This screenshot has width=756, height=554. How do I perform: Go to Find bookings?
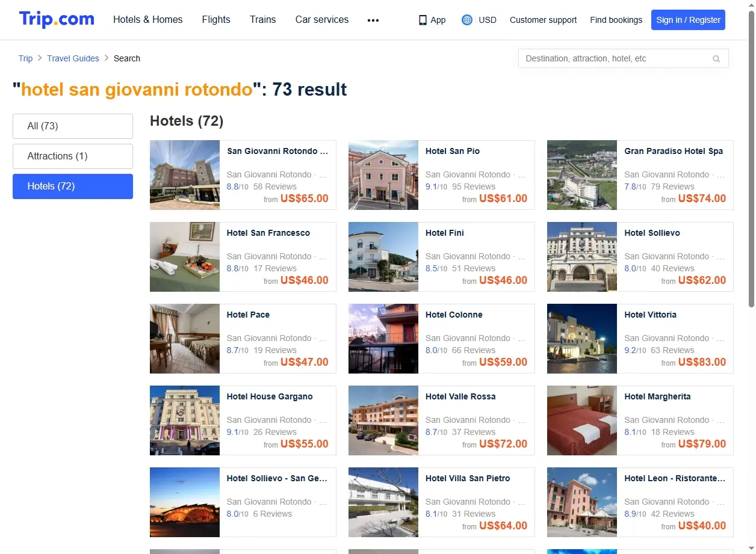point(616,20)
